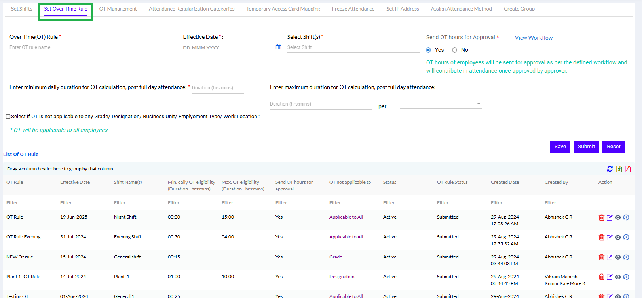The width and height of the screenshot is (644, 298).
Task: Select No for Send OT hours for Approval
Action: point(454,50)
